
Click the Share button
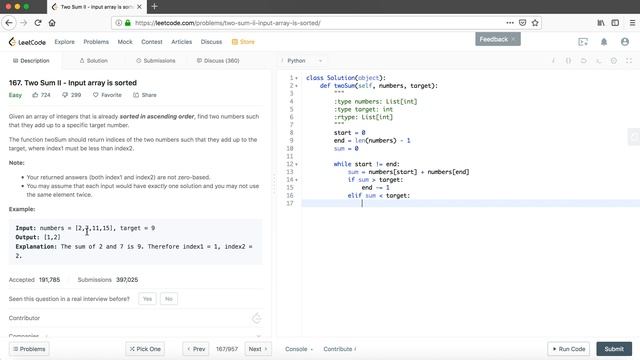click(x=145, y=95)
